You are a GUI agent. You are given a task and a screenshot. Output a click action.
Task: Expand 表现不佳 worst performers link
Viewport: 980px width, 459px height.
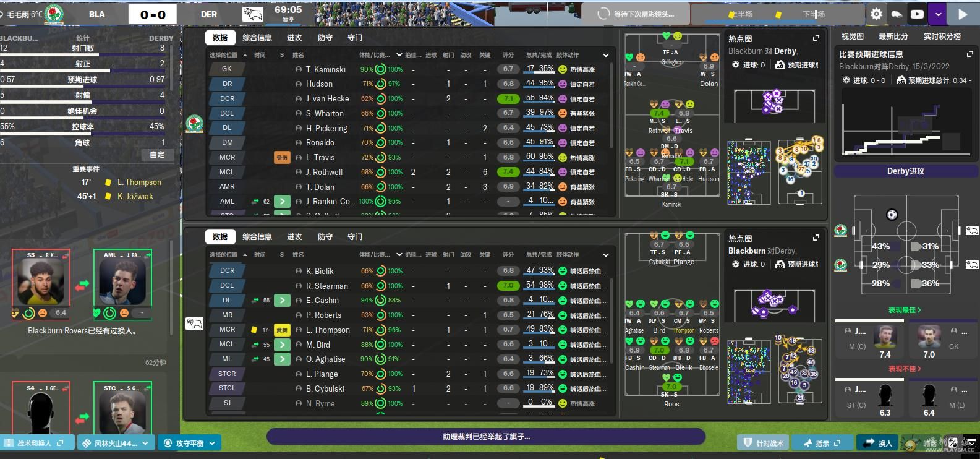point(905,369)
